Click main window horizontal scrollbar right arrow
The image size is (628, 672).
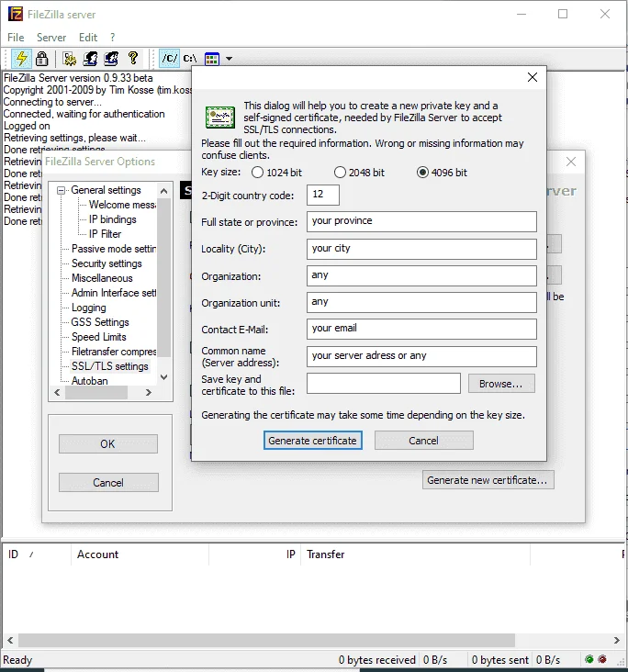tap(617, 640)
